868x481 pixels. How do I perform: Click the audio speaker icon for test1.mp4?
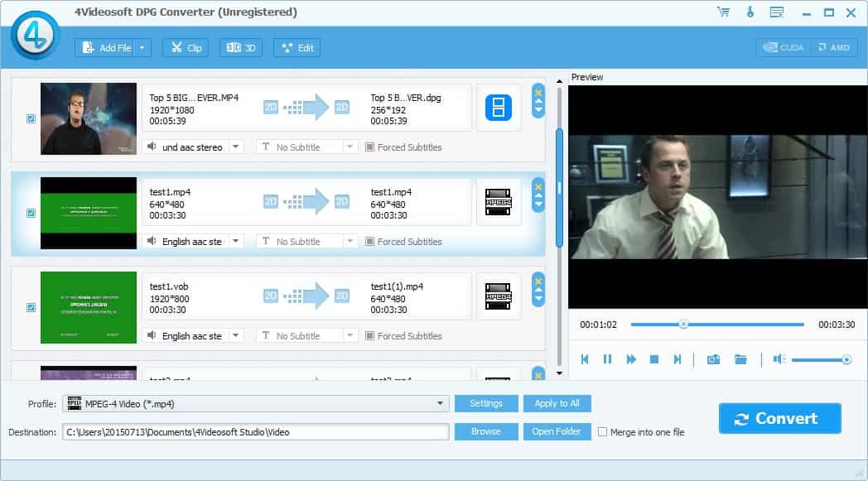click(151, 241)
